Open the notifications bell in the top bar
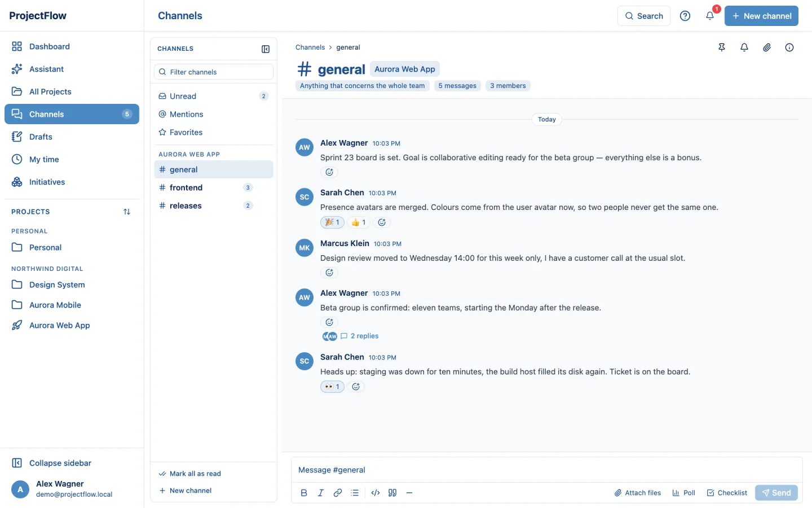The image size is (812, 508). coord(710,16)
